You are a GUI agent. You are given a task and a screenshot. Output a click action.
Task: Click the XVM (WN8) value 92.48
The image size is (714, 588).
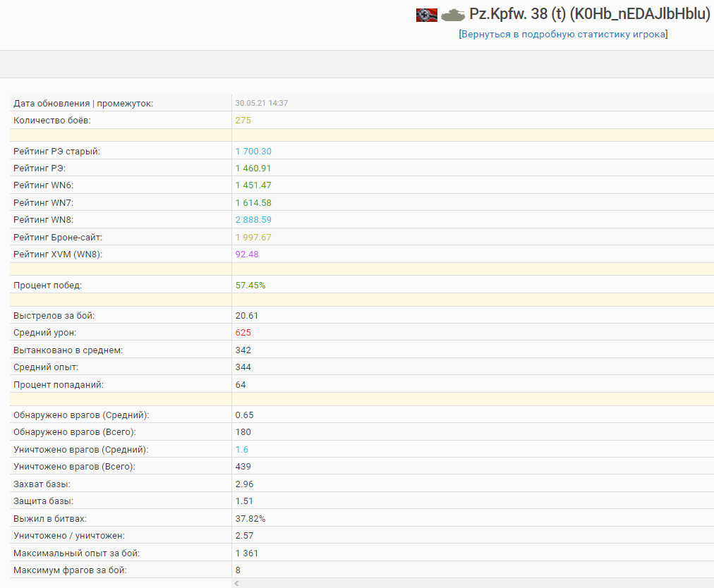click(247, 255)
